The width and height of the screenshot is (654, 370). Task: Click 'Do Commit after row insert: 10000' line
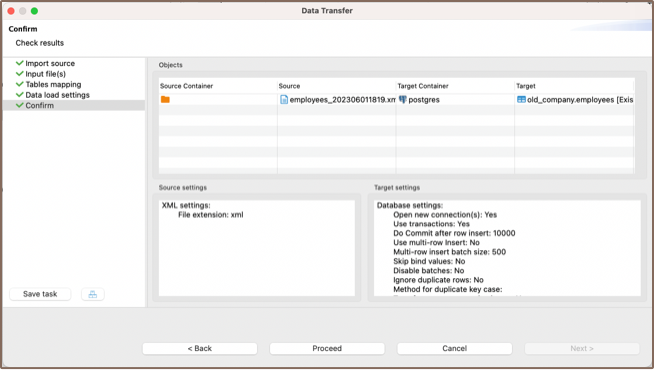[x=454, y=233]
